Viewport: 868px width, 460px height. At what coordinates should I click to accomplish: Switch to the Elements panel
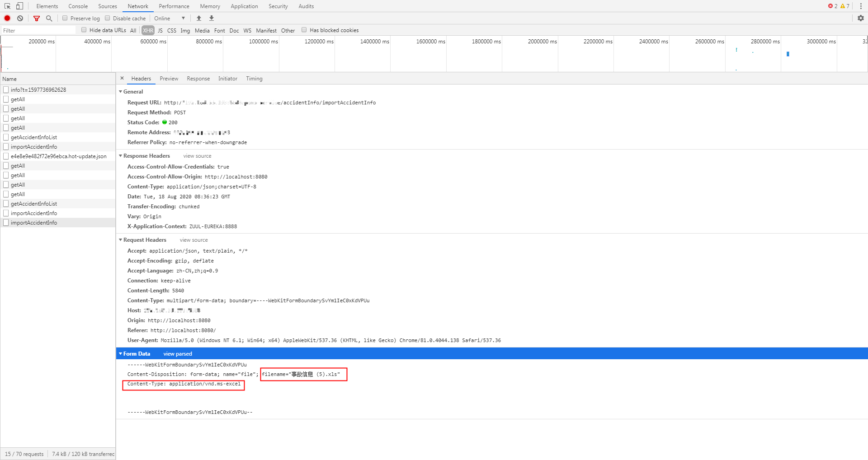[x=47, y=6]
